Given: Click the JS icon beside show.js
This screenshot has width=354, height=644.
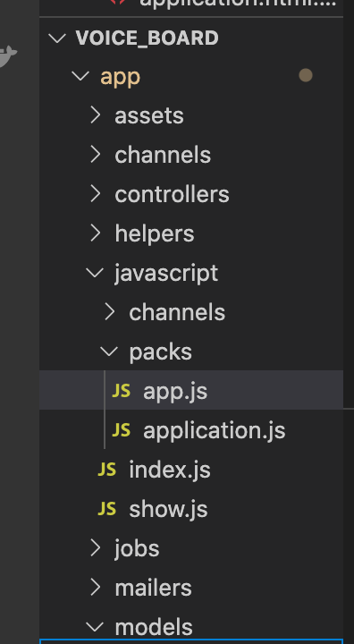Looking at the screenshot, I should click(106, 508).
